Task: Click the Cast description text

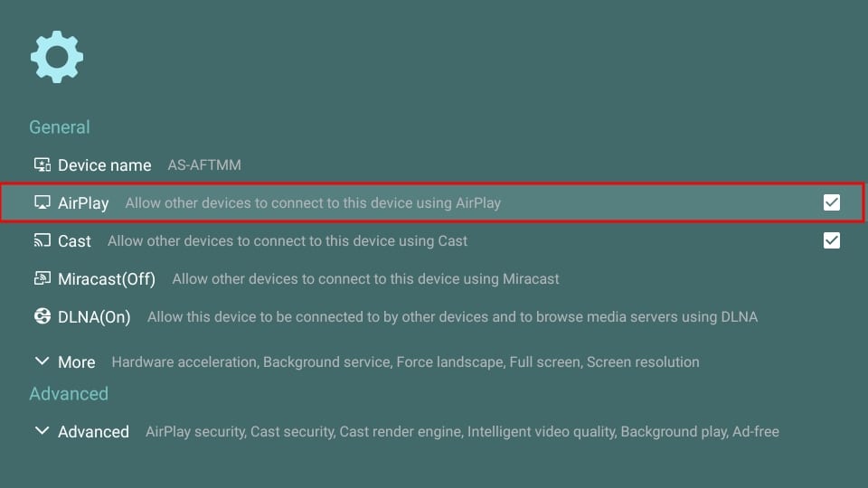Action: [x=288, y=241]
